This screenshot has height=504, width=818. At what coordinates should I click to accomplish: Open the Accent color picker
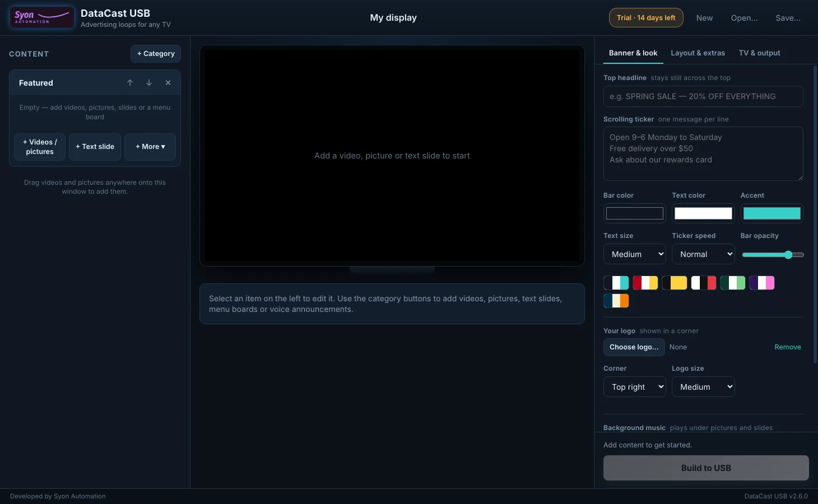click(x=772, y=213)
